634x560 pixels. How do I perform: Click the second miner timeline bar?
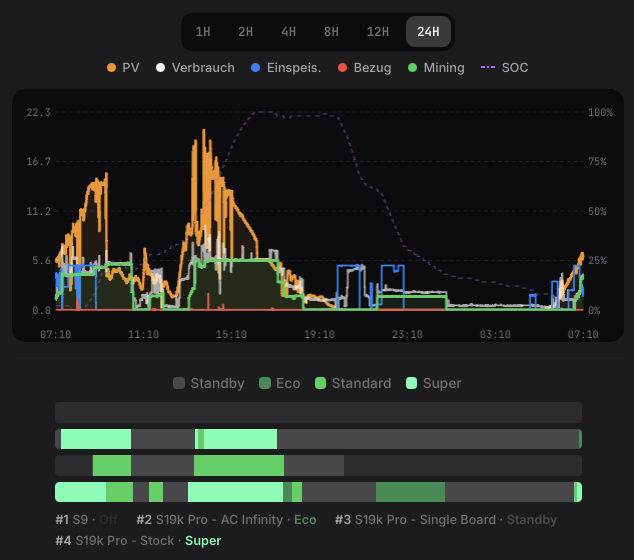pyautogui.click(x=318, y=439)
